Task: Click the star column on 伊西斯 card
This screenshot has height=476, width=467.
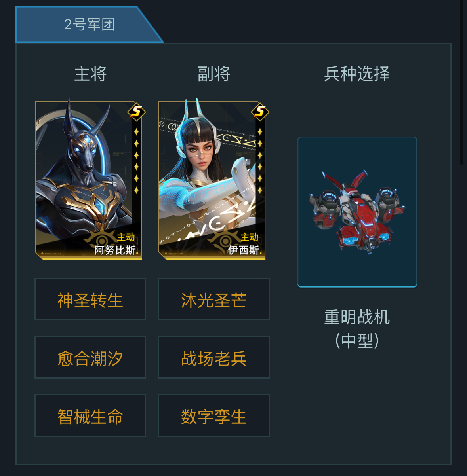Action: [x=260, y=161]
